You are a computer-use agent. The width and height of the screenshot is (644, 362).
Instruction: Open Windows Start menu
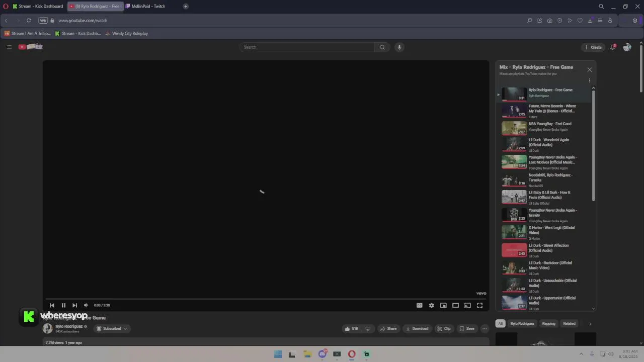pyautogui.click(x=278, y=354)
